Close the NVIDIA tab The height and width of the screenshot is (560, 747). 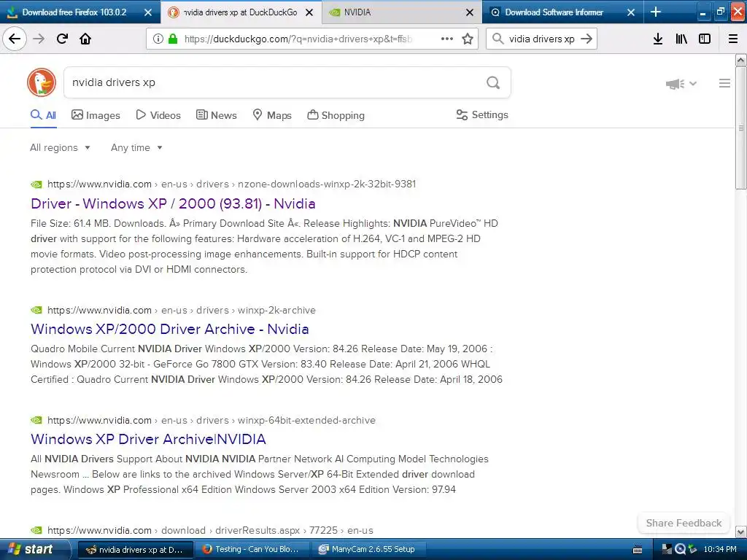470,12
